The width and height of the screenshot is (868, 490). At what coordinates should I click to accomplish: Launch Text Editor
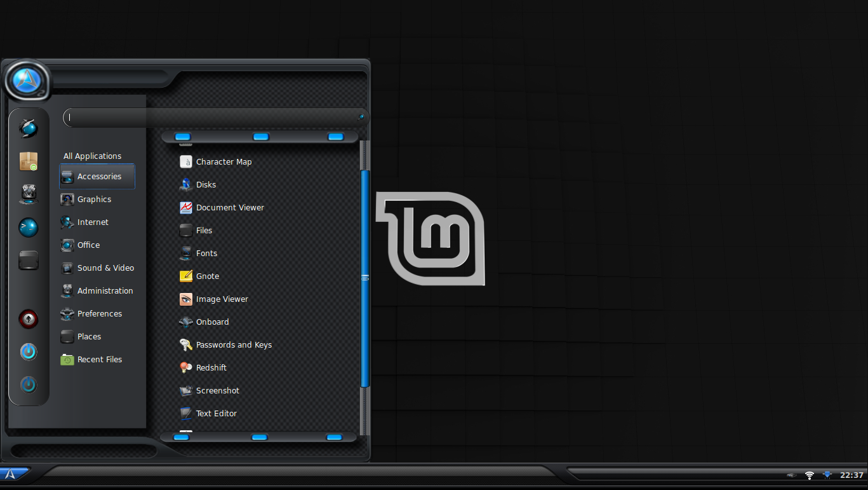click(216, 414)
